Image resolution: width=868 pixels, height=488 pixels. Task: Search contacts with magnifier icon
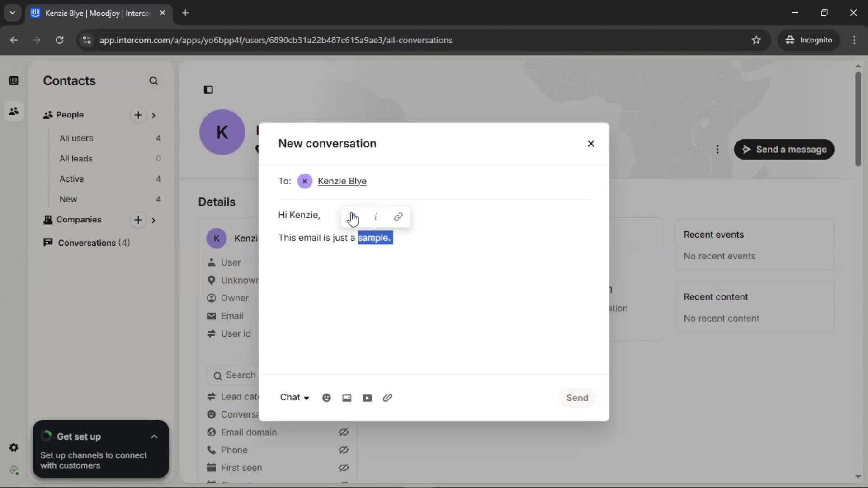154,81
